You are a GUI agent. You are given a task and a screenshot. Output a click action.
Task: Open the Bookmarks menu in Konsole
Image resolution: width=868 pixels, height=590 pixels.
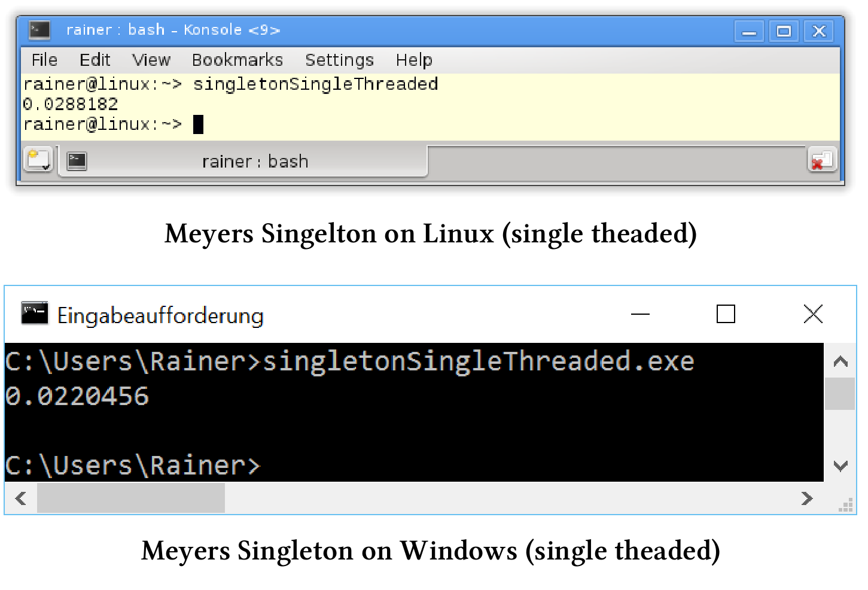click(x=237, y=60)
